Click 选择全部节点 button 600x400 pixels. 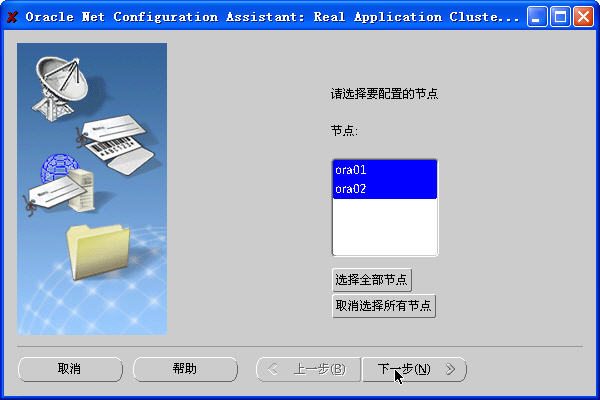(x=372, y=280)
